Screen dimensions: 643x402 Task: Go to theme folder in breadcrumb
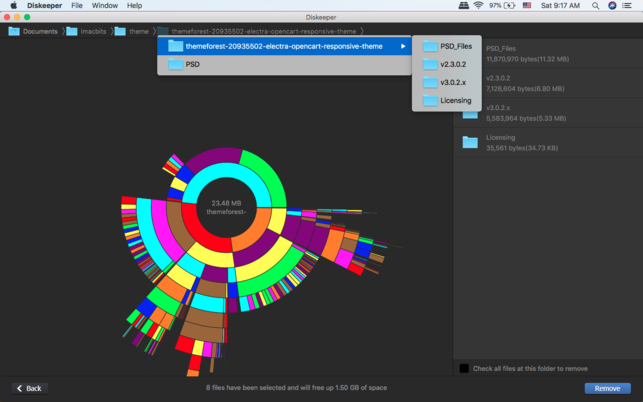click(x=139, y=31)
